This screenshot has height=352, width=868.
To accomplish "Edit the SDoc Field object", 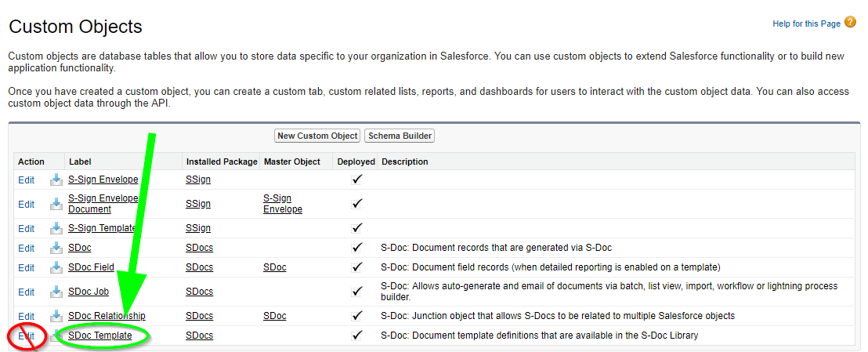I will (x=26, y=268).
